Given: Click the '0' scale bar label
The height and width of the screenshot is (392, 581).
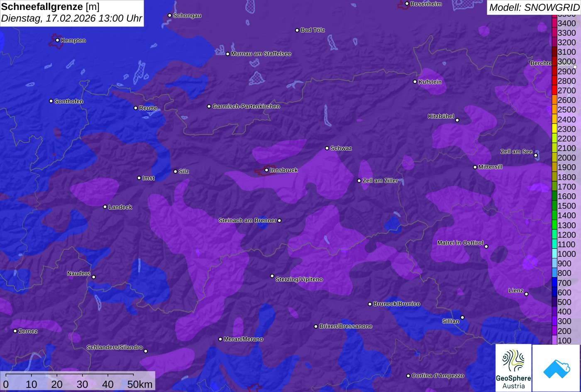Looking at the screenshot, I should (6, 385).
